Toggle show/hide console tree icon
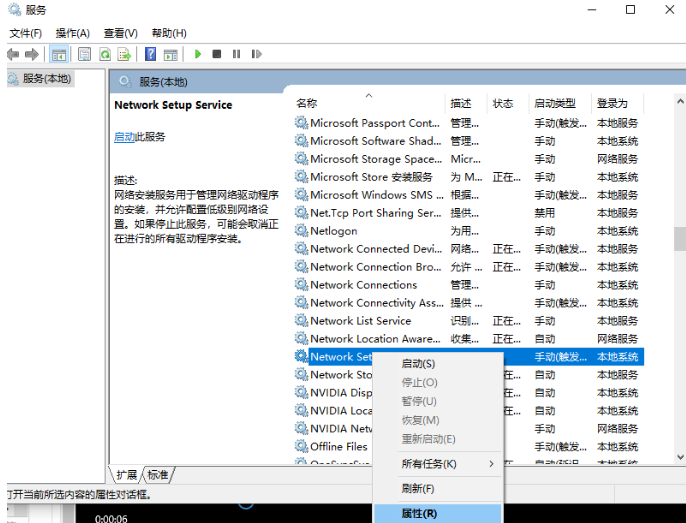 pyautogui.click(x=59, y=54)
